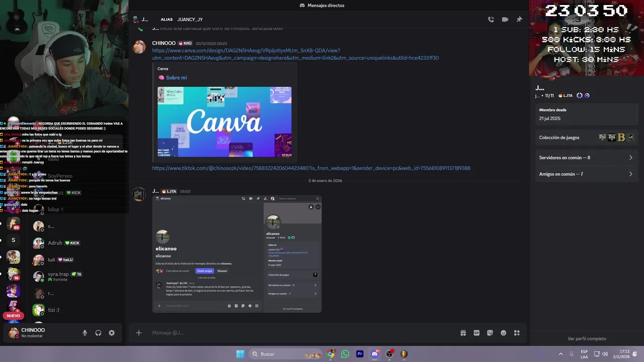Click the ALIAS JUANCY_JY header text

pyautogui.click(x=182, y=20)
